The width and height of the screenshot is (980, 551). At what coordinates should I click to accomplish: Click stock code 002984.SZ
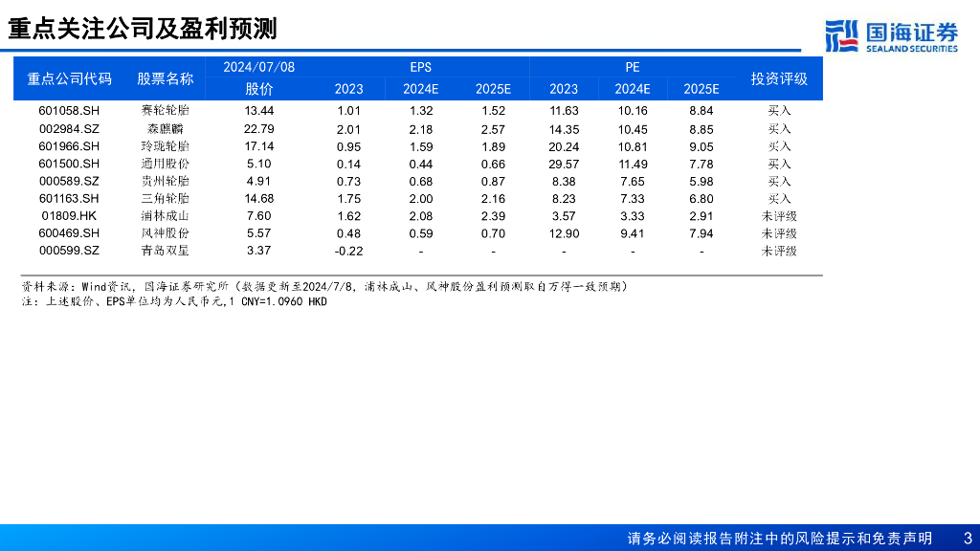[69, 128]
